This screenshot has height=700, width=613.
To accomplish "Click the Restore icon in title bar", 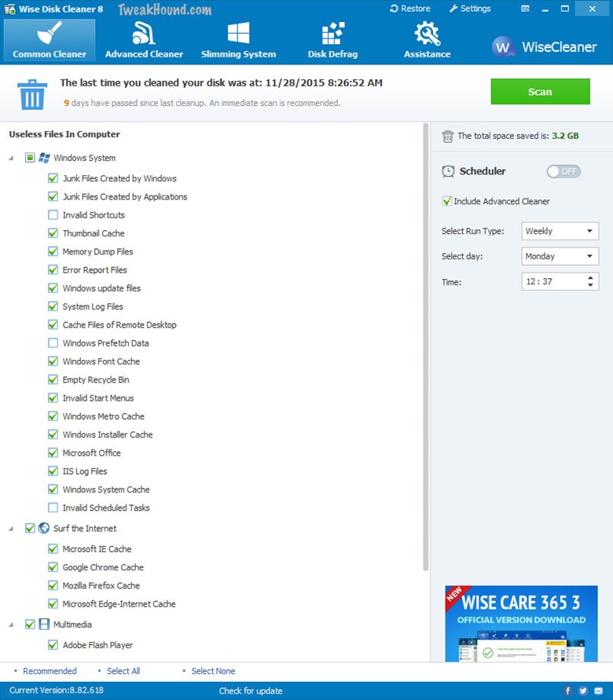I will pos(394,9).
